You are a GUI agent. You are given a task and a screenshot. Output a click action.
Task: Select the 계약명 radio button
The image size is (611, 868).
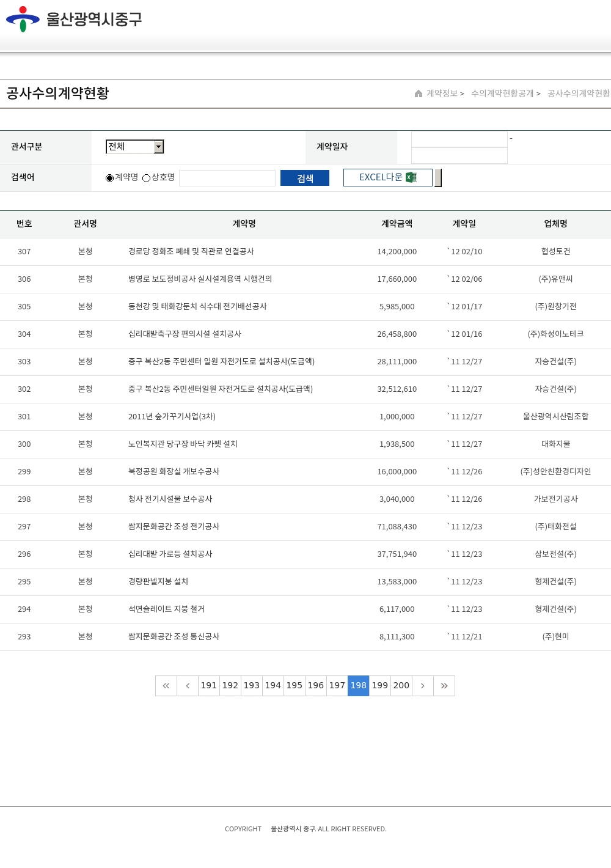click(x=110, y=178)
